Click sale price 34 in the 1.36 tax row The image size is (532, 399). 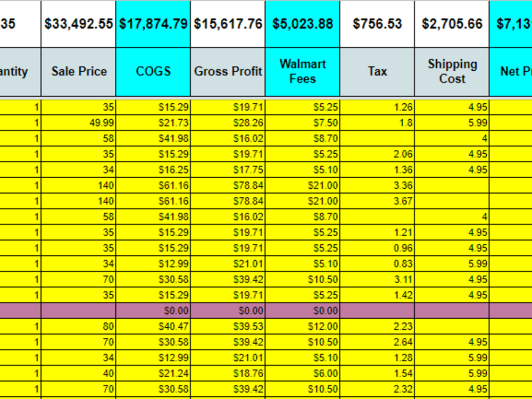pyautogui.click(x=78, y=170)
